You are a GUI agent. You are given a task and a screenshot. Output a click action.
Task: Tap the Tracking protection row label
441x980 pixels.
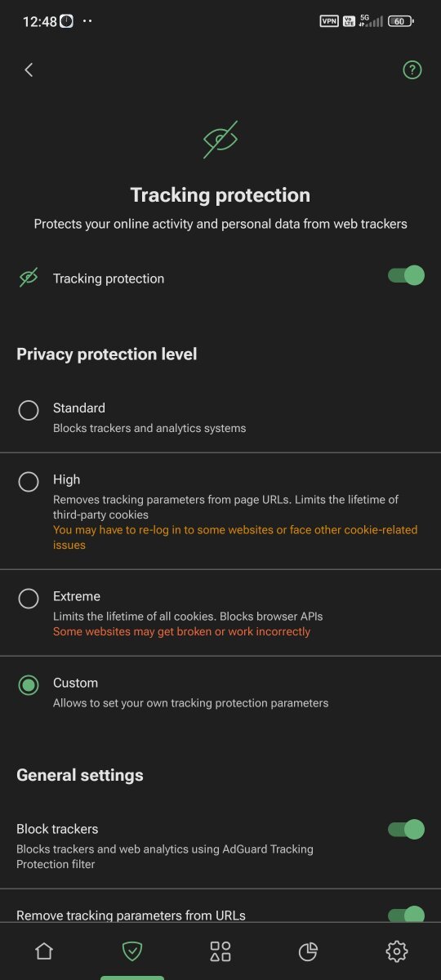click(x=109, y=278)
